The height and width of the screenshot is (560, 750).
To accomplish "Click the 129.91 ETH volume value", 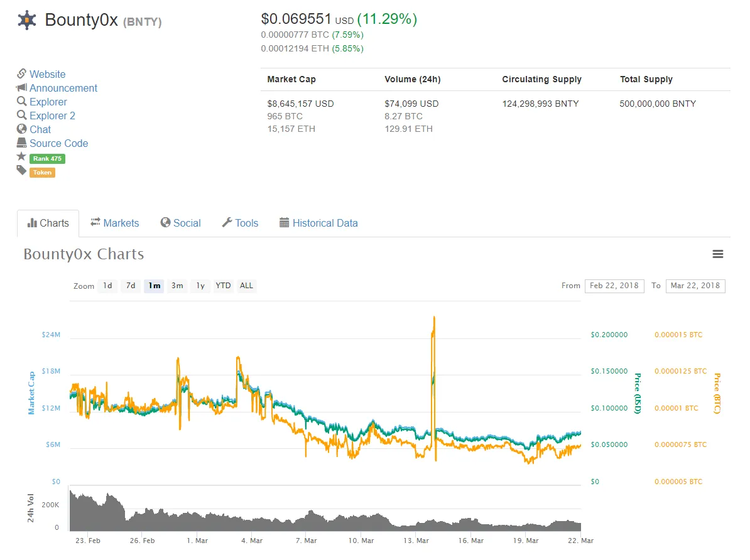I will (408, 129).
